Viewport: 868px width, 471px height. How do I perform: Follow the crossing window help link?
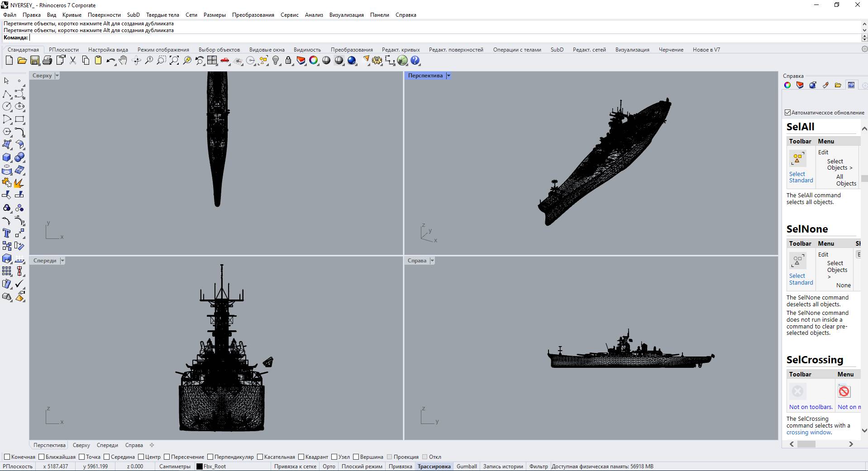pyautogui.click(x=808, y=433)
